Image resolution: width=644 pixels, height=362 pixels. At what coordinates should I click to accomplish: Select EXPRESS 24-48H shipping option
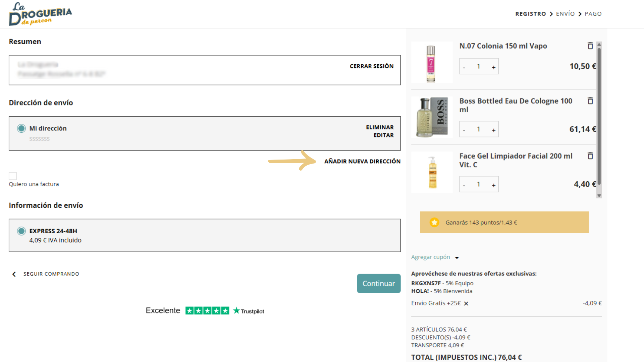(x=21, y=231)
